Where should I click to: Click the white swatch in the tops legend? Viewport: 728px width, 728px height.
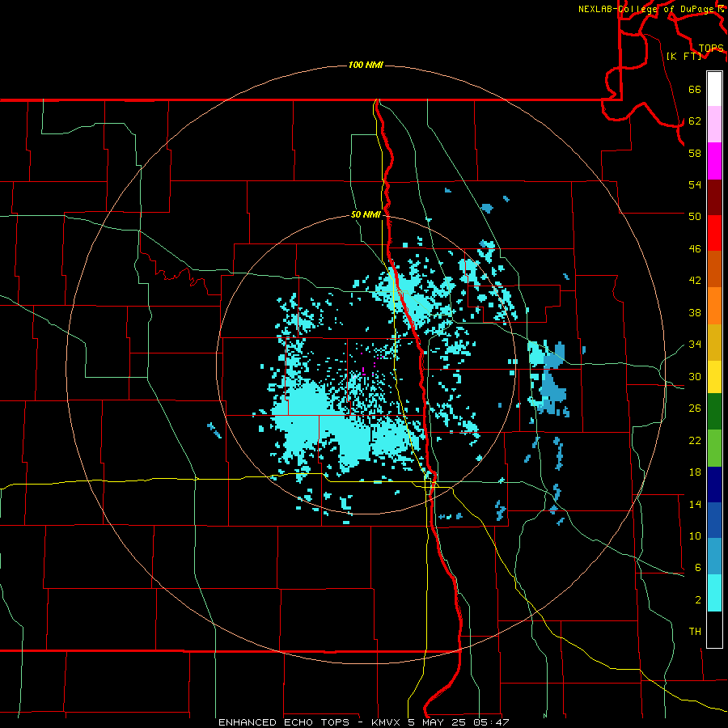(714, 89)
